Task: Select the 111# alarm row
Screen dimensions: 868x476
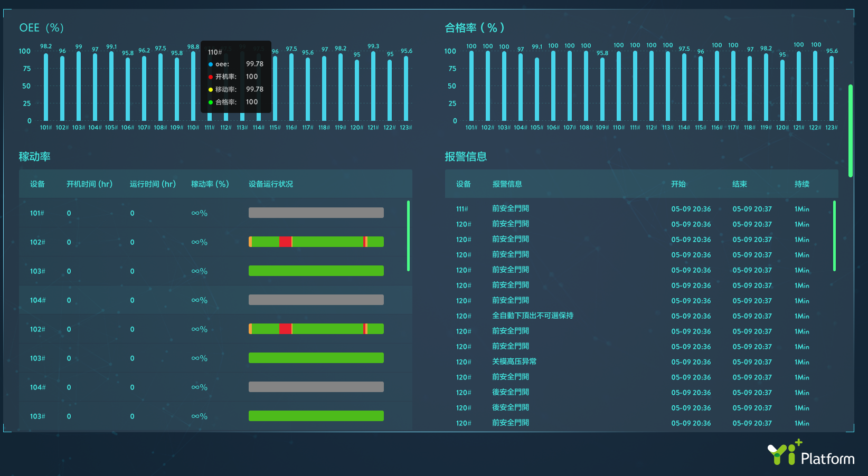Action: 510,209
